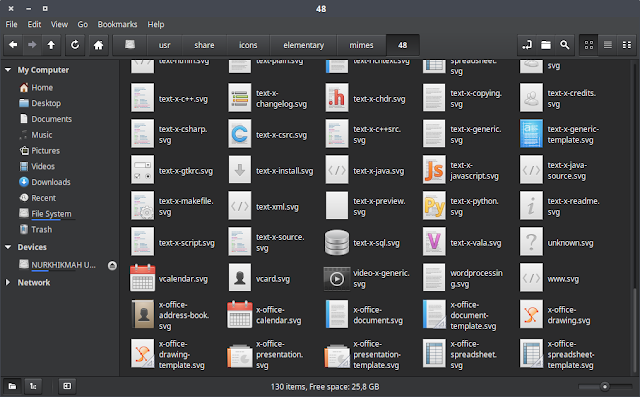Screen dimensions: 640x397
Task: Select the unknown.svg question mark icon
Action: click(x=531, y=242)
